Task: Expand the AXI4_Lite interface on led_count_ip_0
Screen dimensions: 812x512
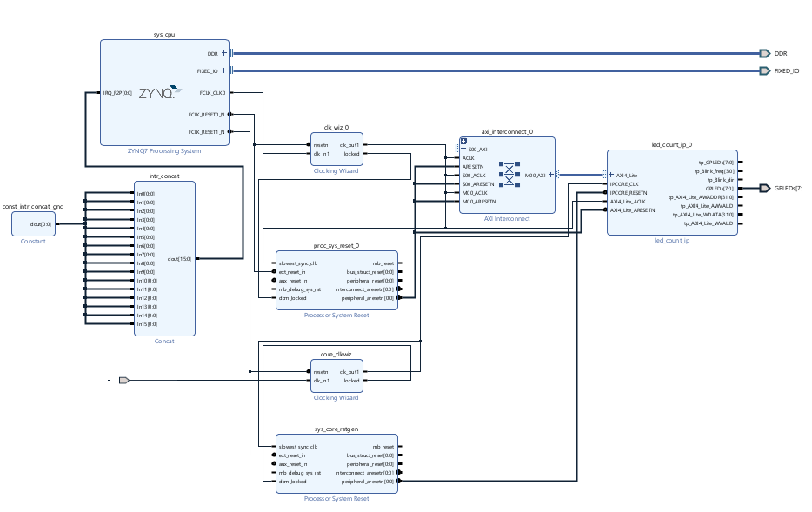Action: [x=611, y=175]
